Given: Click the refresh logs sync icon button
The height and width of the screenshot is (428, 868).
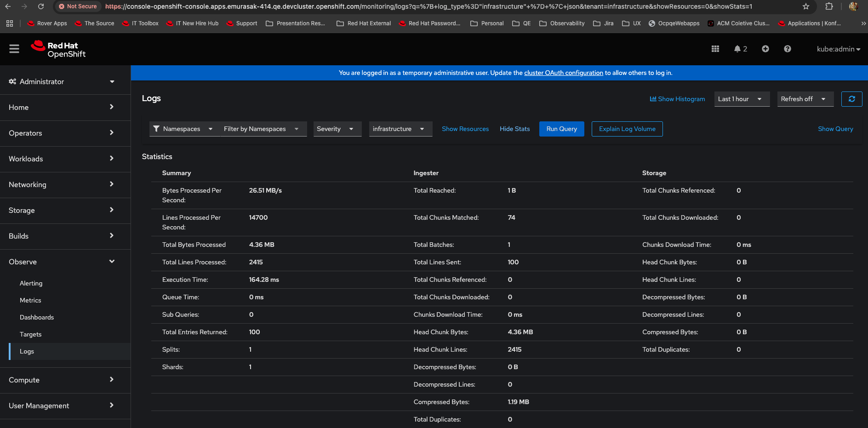Looking at the screenshot, I should pos(851,99).
